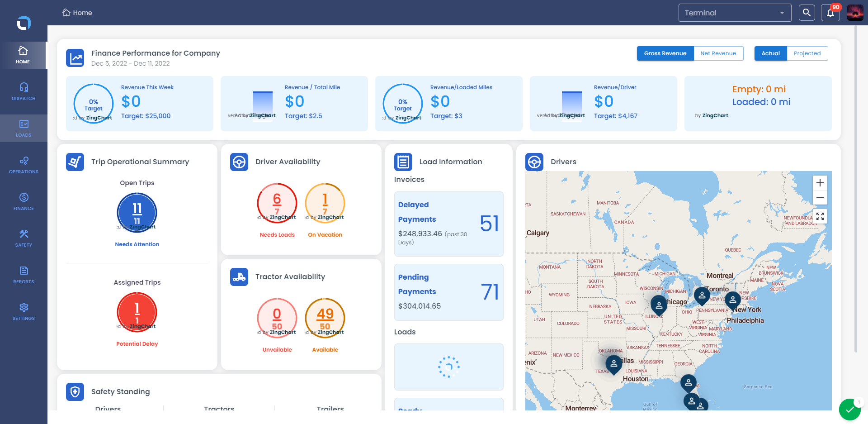Zoom in on the drivers map
The image size is (868, 424).
pos(820,183)
